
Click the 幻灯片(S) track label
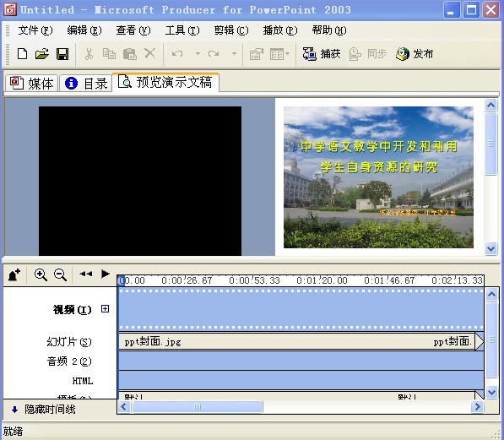point(69,342)
